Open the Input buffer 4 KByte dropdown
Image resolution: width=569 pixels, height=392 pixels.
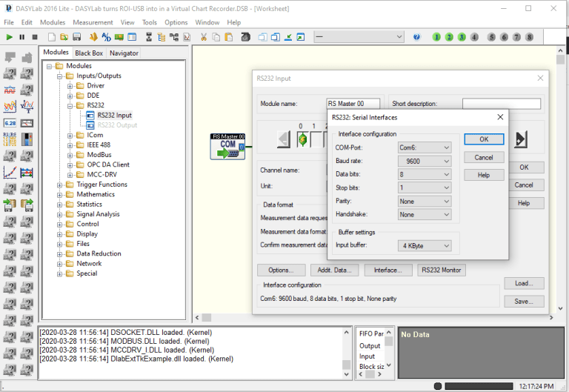click(x=425, y=246)
